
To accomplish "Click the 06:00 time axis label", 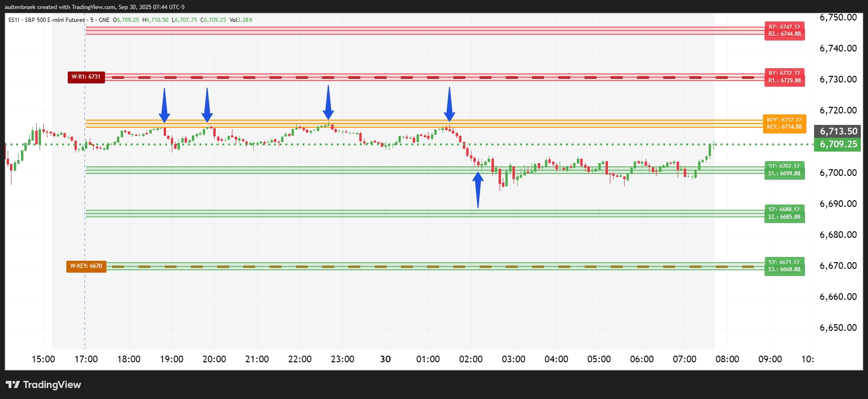I will (642, 359).
